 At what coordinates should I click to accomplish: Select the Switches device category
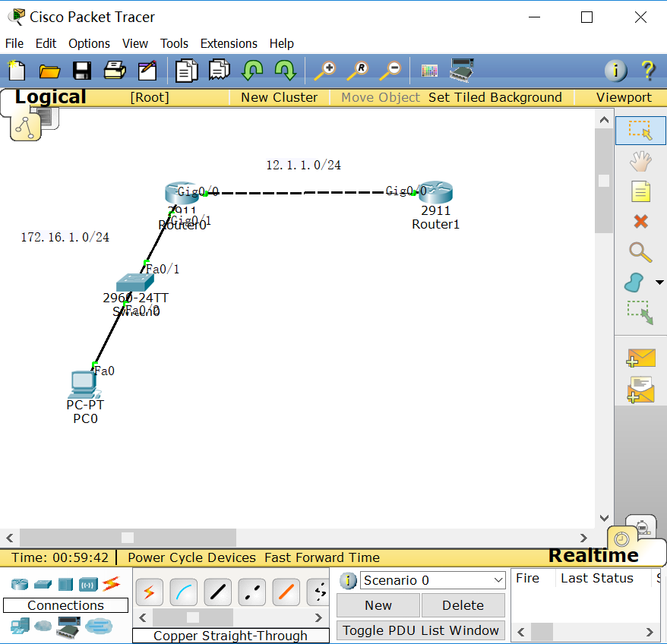point(43,585)
